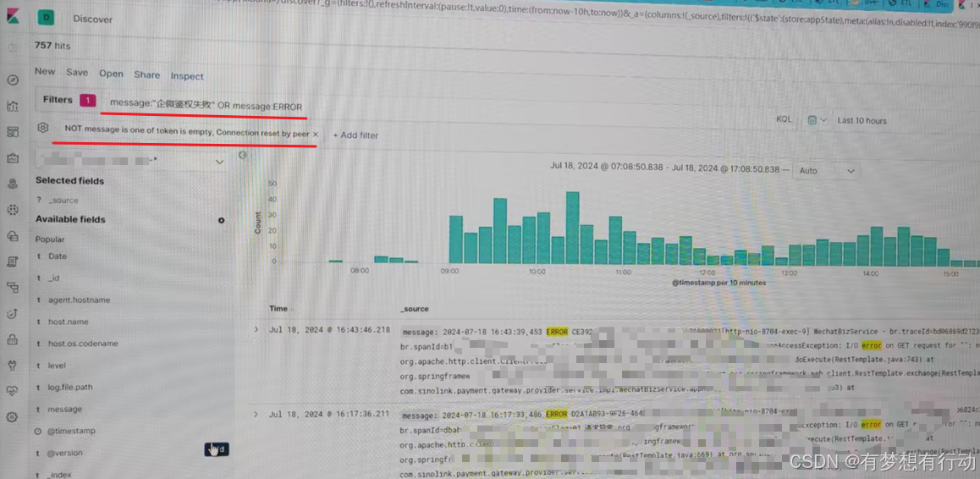
Task: Click the Popular fields label
Action: (50, 239)
